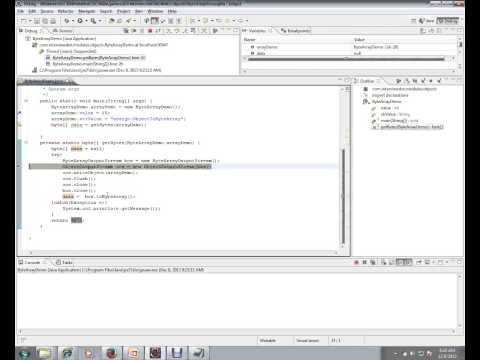Click the Value column header in Variables

click(404, 40)
